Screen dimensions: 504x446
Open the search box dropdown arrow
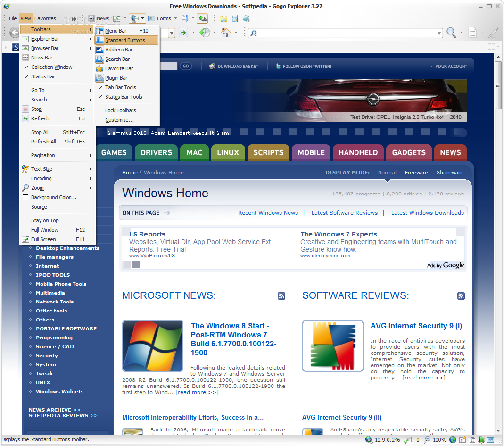[x=439, y=33]
